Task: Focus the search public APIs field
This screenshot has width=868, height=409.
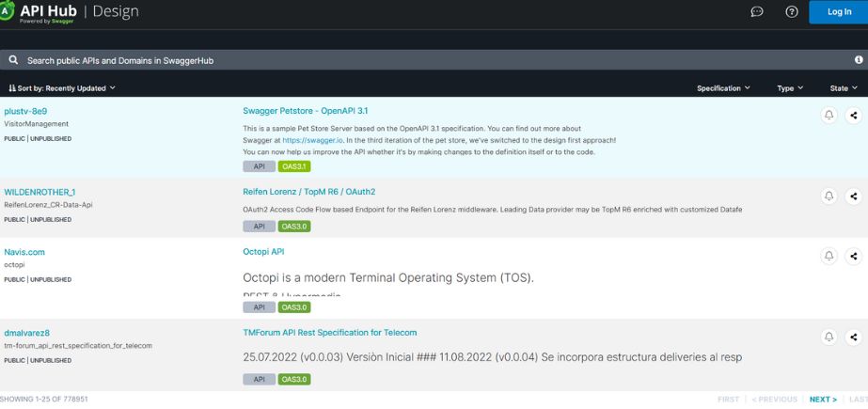Action: tap(434, 60)
